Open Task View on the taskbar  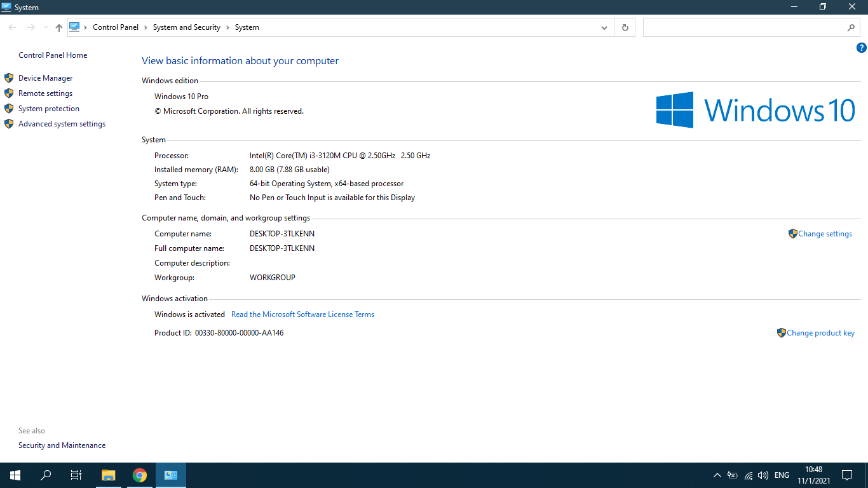[76, 475]
